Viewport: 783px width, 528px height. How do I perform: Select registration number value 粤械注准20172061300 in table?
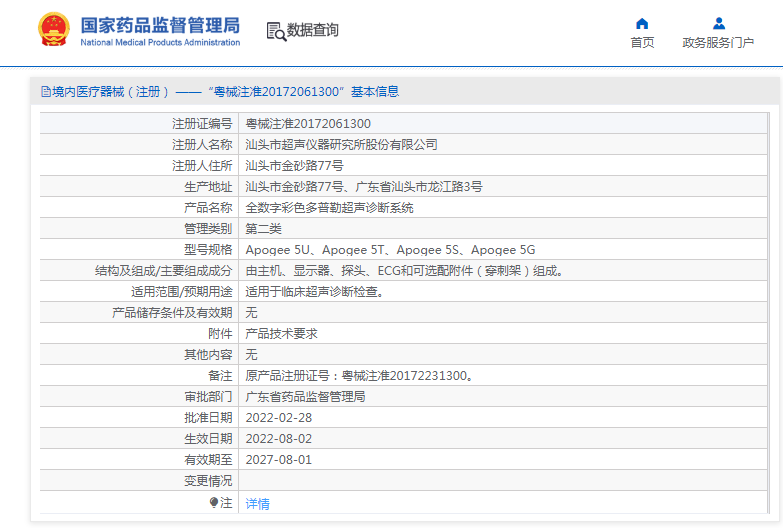pos(308,124)
